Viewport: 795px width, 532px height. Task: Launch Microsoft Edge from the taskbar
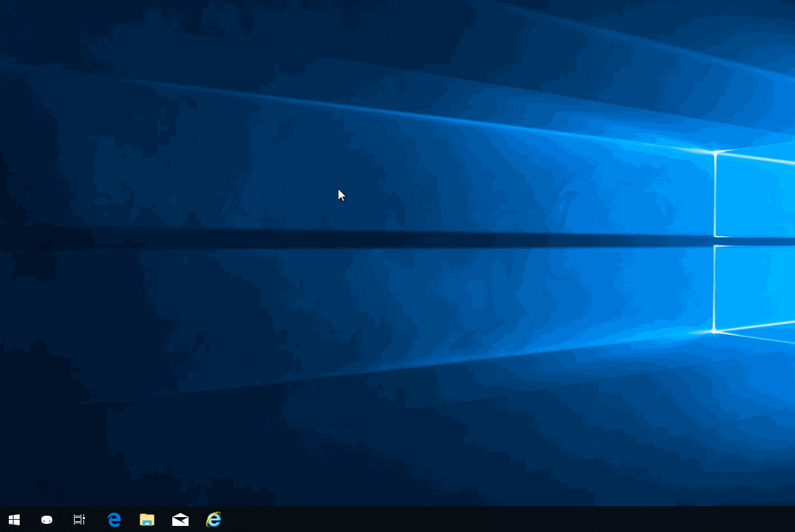[114, 520]
